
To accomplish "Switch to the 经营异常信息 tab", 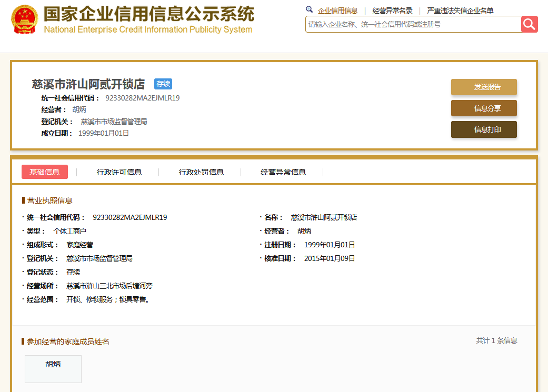I will coord(283,172).
